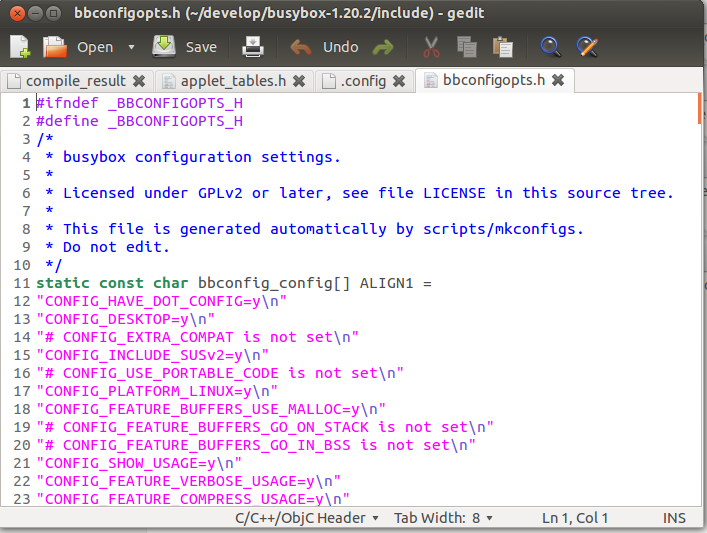Open search with the magnifier icon

550,47
